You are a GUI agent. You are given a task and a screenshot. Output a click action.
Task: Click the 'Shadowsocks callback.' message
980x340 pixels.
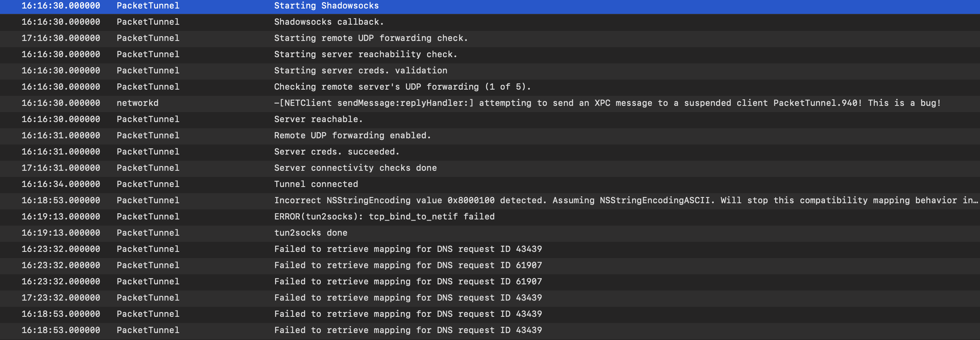pos(329,22)
